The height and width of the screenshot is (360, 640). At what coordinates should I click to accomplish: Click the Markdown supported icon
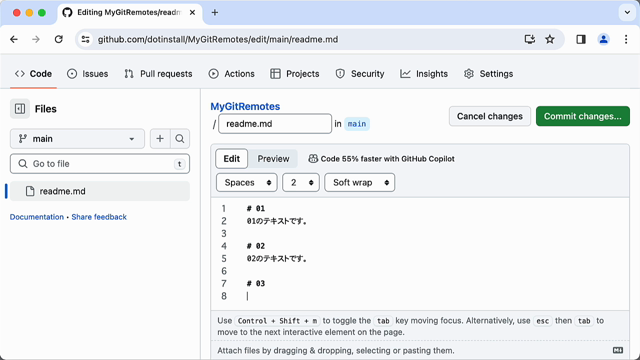click(x=618, y=350)
